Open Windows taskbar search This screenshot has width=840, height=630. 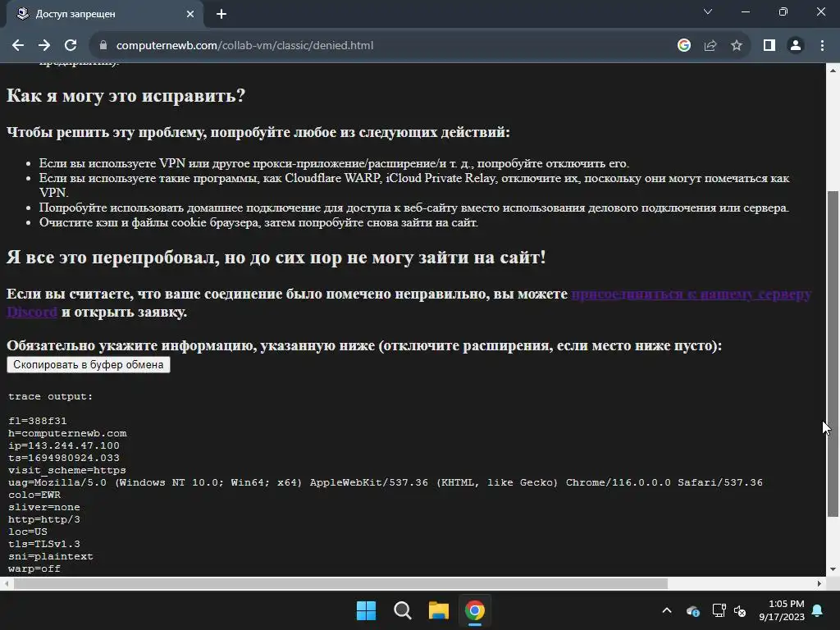tap(402, 610)
